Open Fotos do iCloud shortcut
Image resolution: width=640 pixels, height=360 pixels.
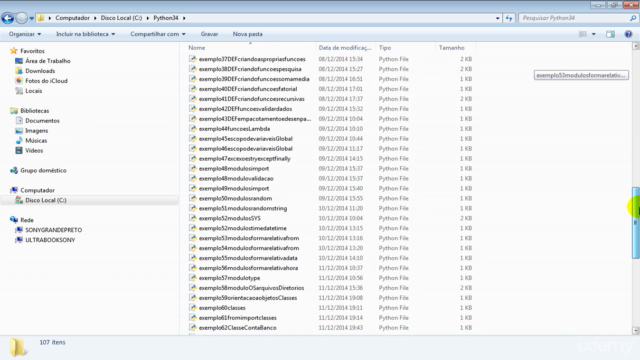click(46, 81)
